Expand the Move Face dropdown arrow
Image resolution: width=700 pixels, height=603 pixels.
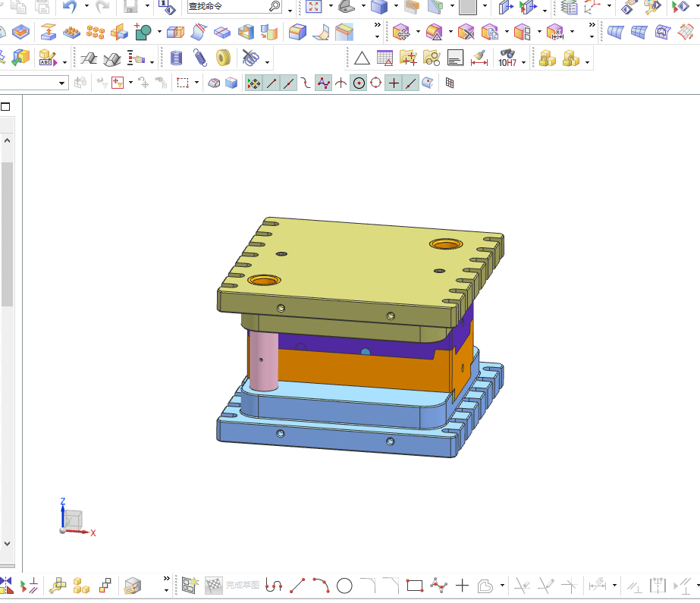tap(419, 32)
